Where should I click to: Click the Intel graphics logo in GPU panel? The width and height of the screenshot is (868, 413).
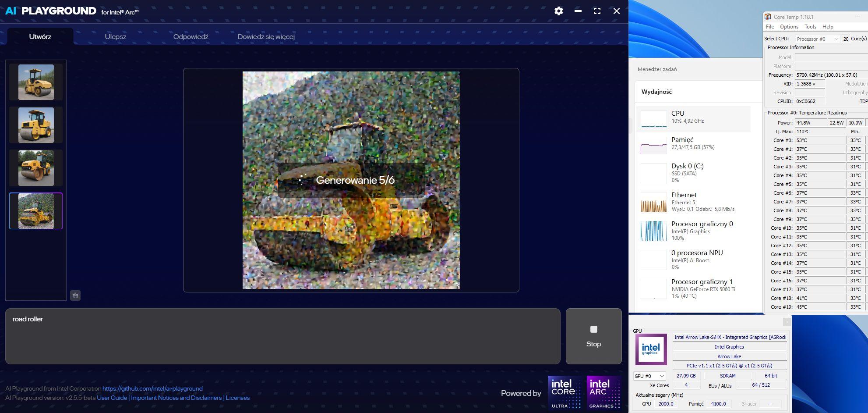point(651,349)
